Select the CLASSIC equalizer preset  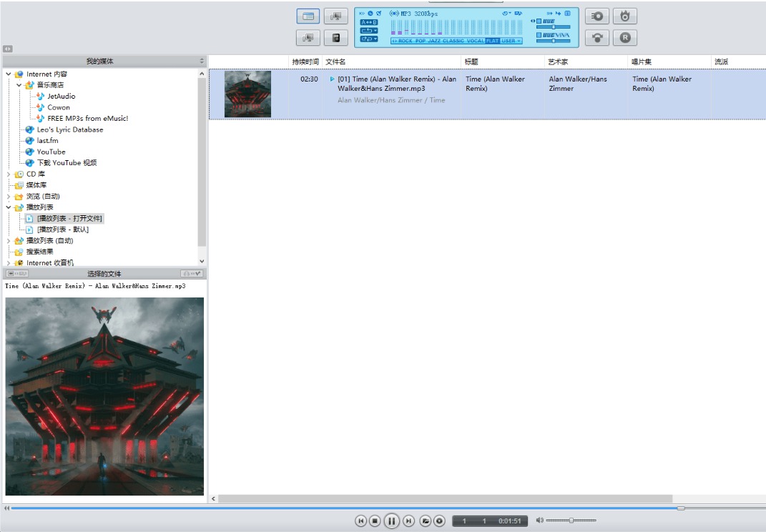tap(453, 41)
